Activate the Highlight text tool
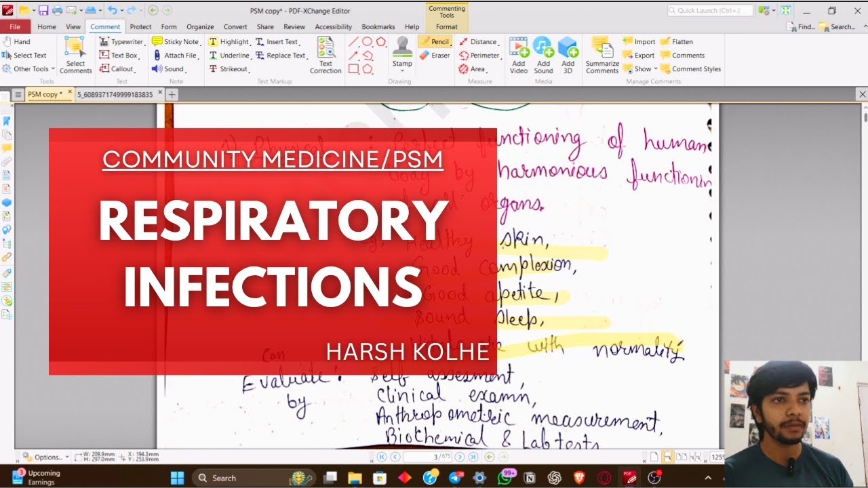 (229, 41)
